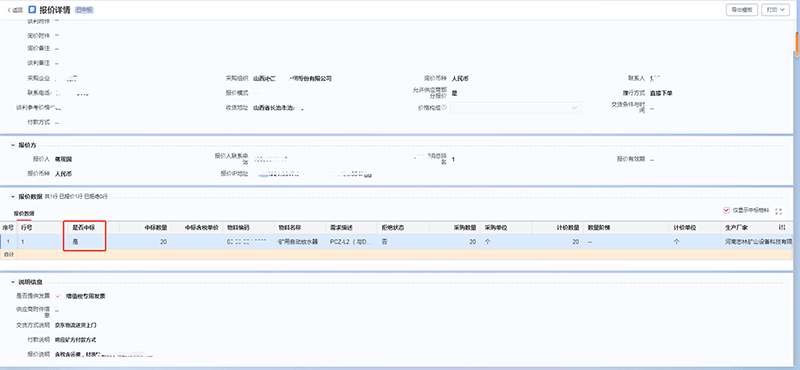Toggle the 增值税专用发票 checkbox
This screenshot has height=370, width=800.
coord(58,296)
